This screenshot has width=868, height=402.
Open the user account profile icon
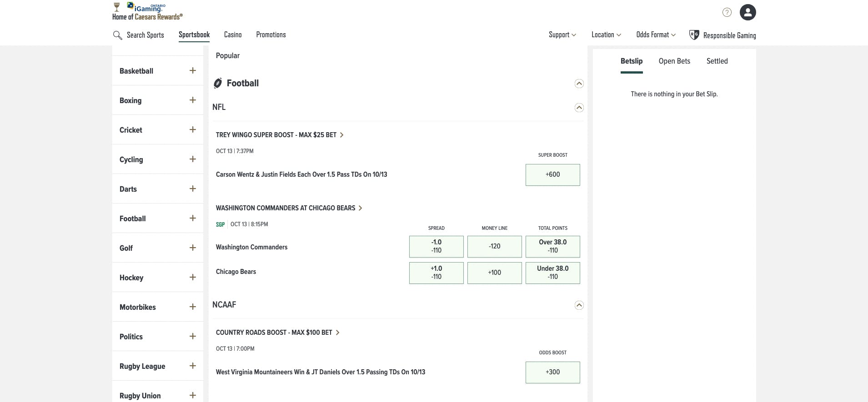click(x=748, y=12)
